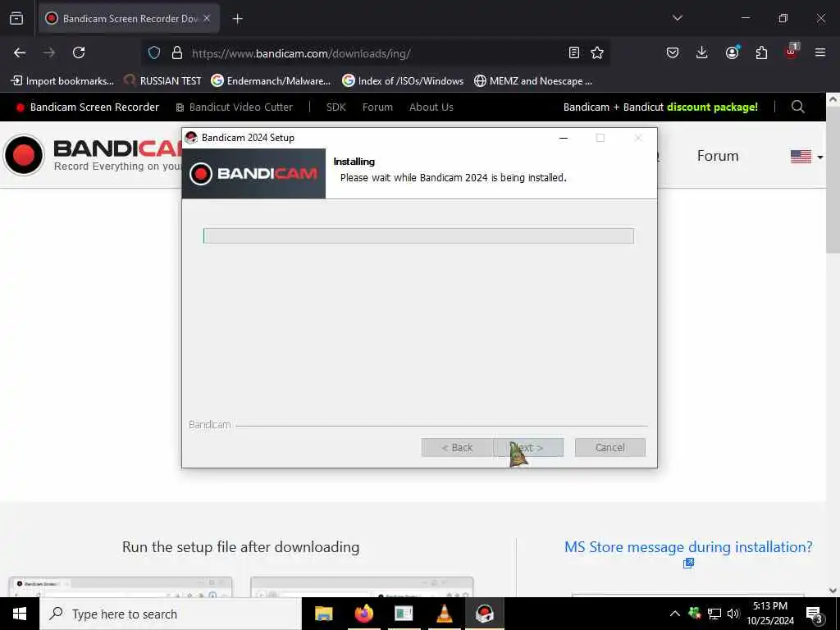Open the uBlock extension icon
840x630 pixels.
(792, 52)
